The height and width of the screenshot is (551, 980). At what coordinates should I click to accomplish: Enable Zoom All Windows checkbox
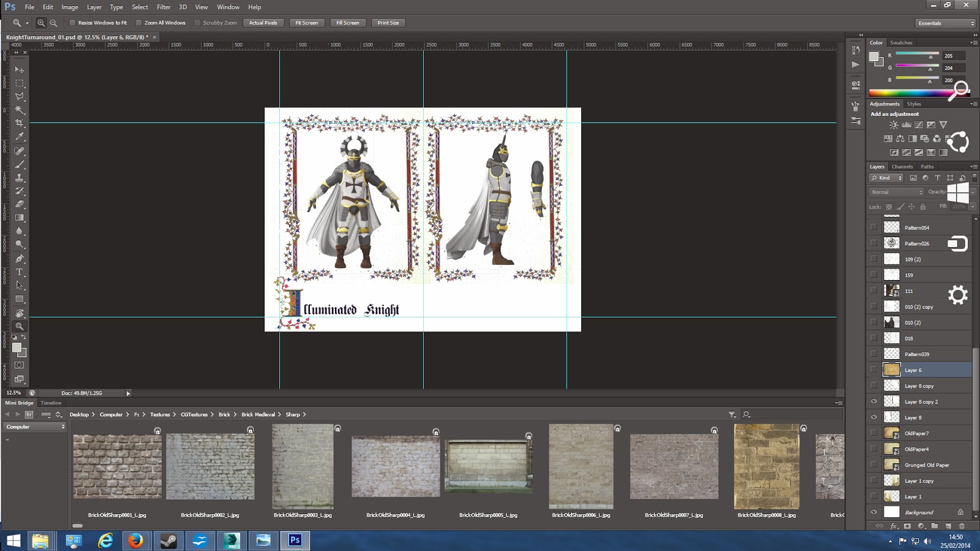[138, 23]
